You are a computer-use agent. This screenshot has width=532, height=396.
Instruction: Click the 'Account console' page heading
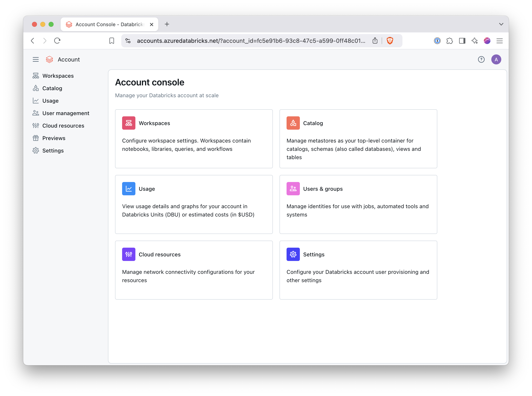150,82
